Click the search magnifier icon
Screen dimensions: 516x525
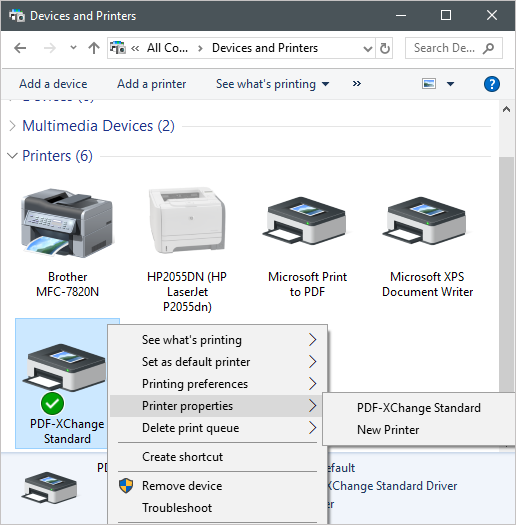pos(489,48)
